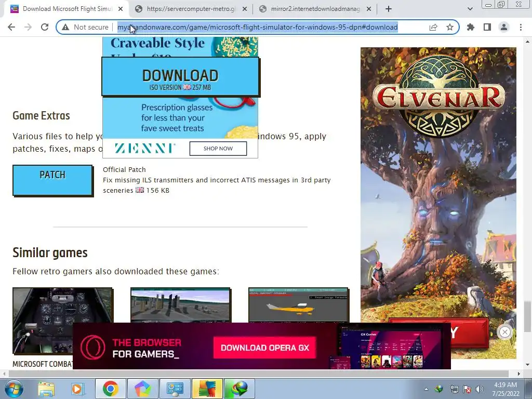532x399 pixels.
Task: Close the Download Microsoft Flight Simulator tab
Action: coord(121,9)
